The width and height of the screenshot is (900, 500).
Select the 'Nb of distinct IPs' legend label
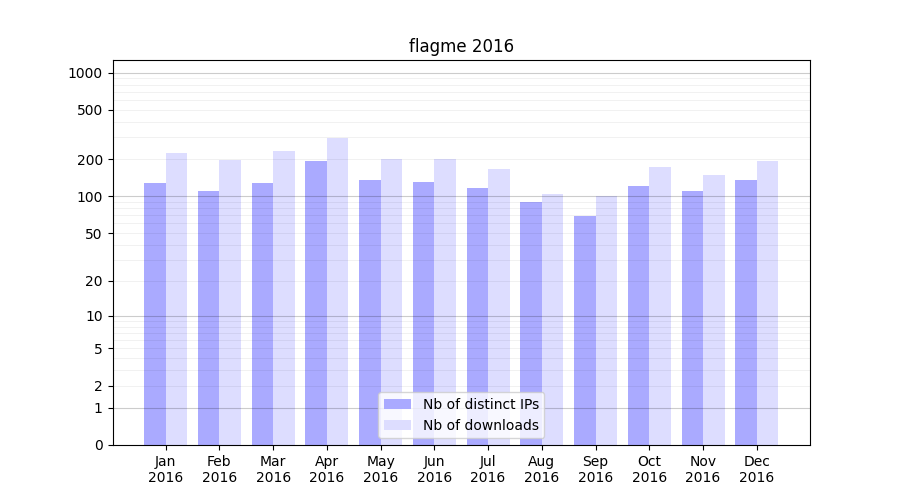click(480, 404)
